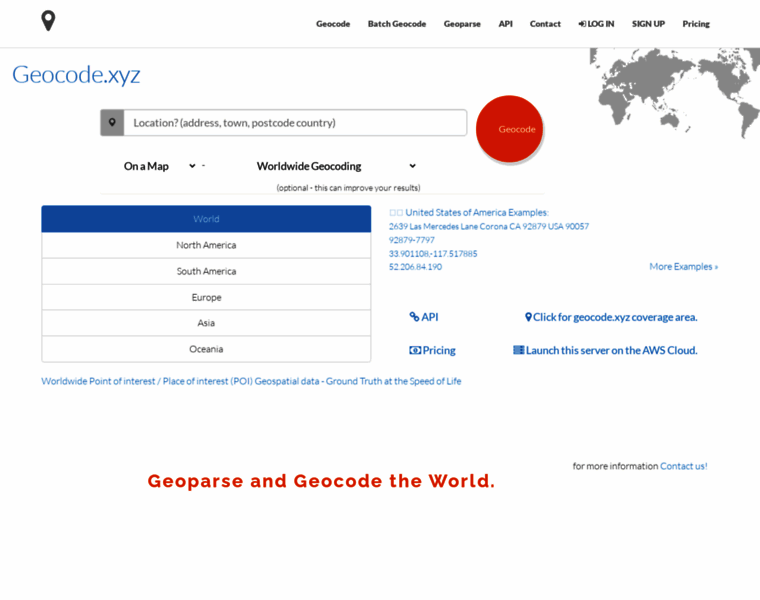This screenshot has width=760, height=600.
Task: Open the Geocode nav menu item
Action: [333, 24]
